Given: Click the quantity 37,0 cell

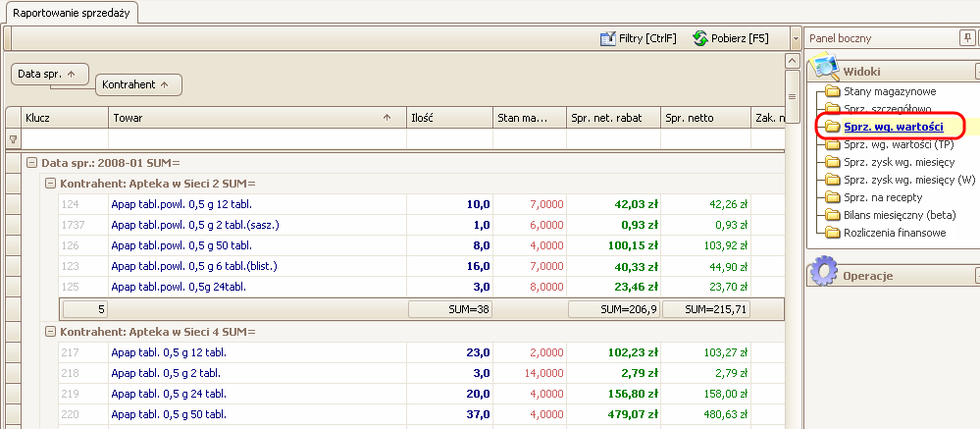Looking at the screenshot, I should point(448,414).
